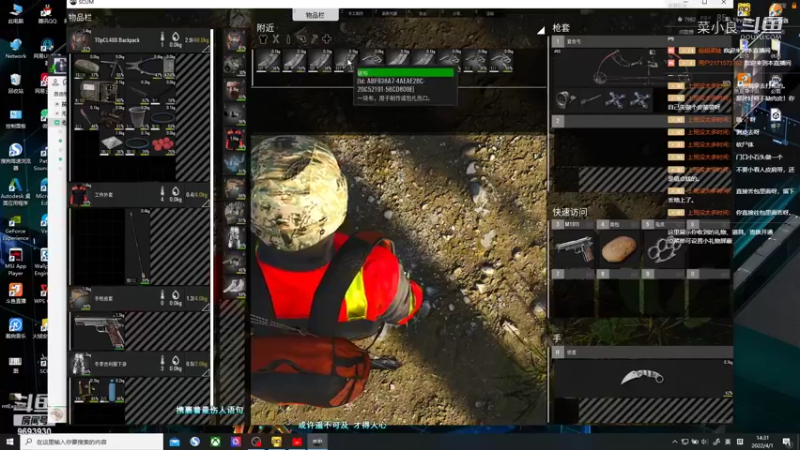Image resolution: width=800 pixels, height=450 pixels.
Task: Collapse the 附近 panel triangle
Action: tap(541, 31)
